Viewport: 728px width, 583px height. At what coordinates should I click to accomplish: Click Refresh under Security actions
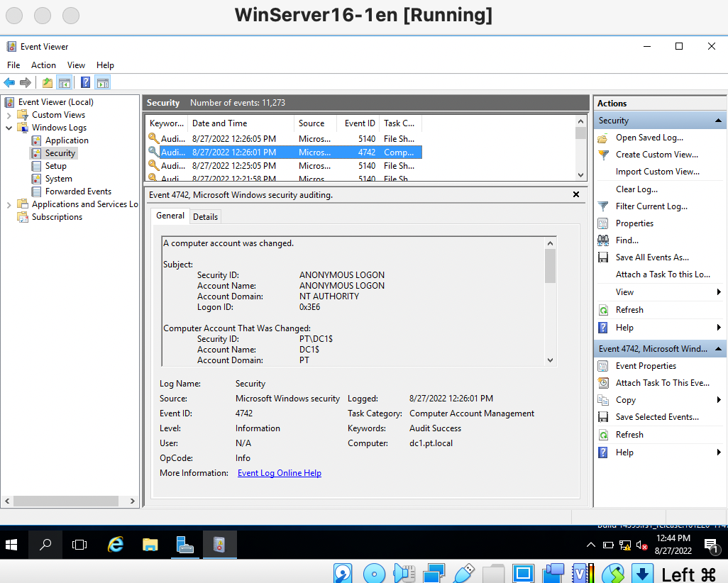(x=629, y=310)
